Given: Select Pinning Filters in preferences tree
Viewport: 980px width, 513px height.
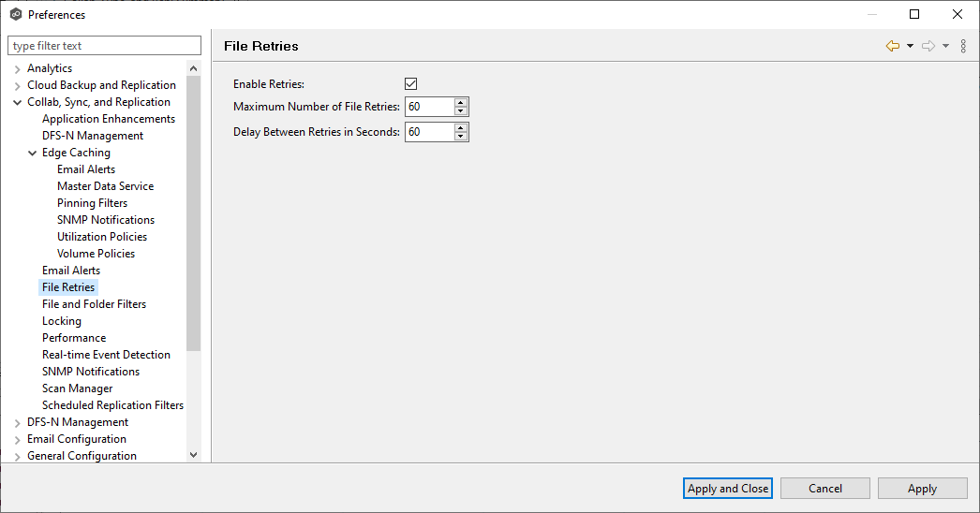Looking at the screenshot, I should click(x=92, y=203).
